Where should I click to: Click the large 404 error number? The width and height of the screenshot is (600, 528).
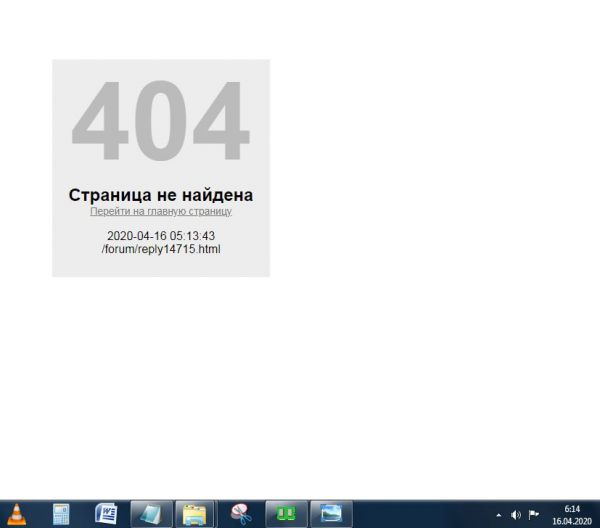[161, 123]
